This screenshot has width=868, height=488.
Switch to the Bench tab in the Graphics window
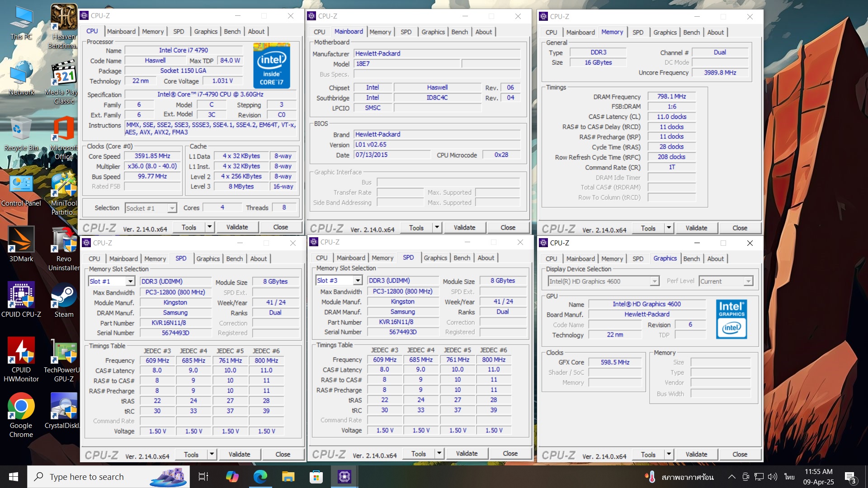(x=691, y=258)
